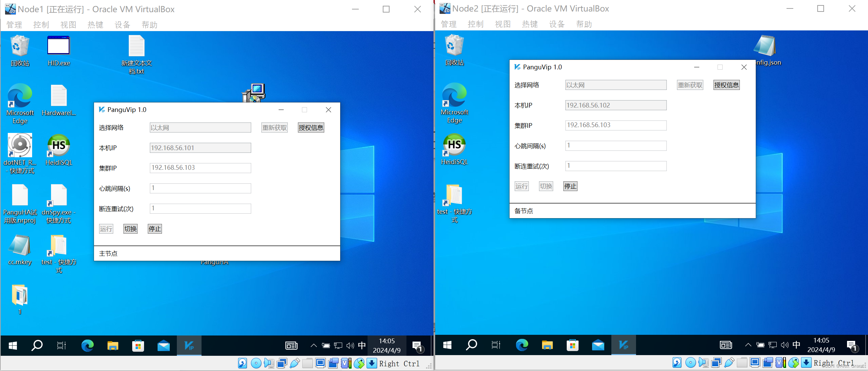The image size is (868, 371).
Task: Click 选择网络 field in Node2 PanguVip
Action: (x=616, y=85)
